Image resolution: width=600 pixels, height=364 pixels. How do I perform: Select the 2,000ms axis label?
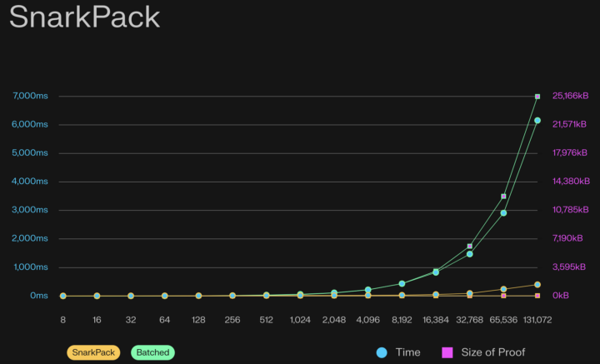click(x=30, y=238)
